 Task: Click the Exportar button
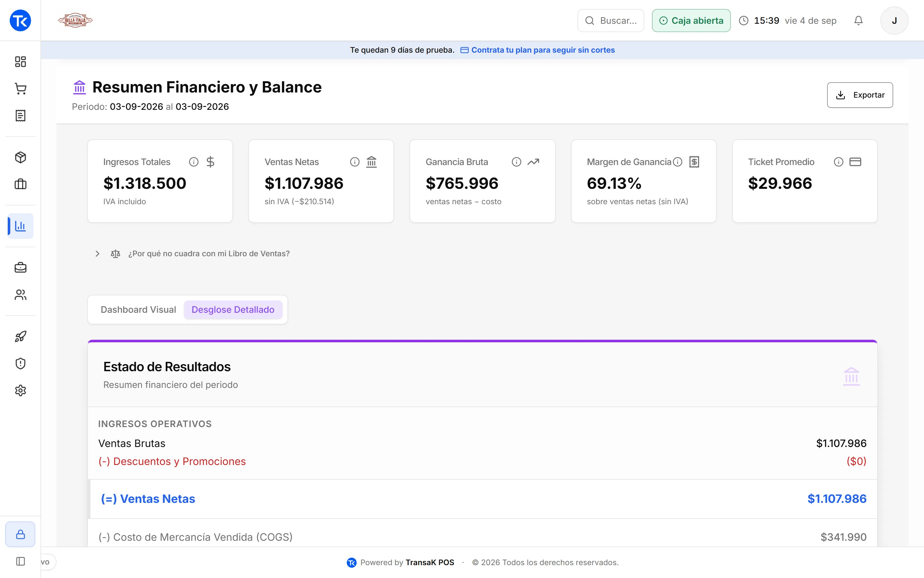coord(860,95)
